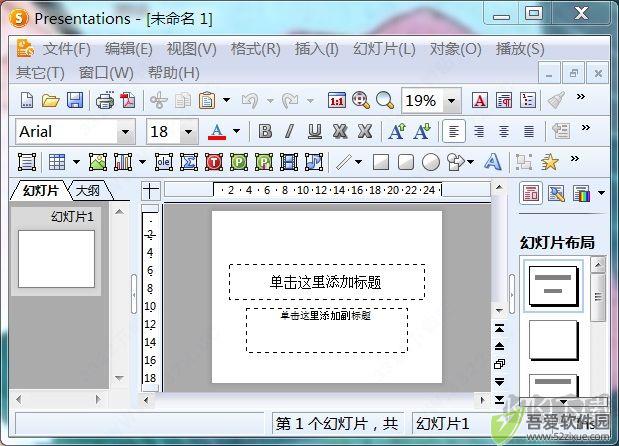Open the 帮助(H) menu

click(x=173, y=73)
